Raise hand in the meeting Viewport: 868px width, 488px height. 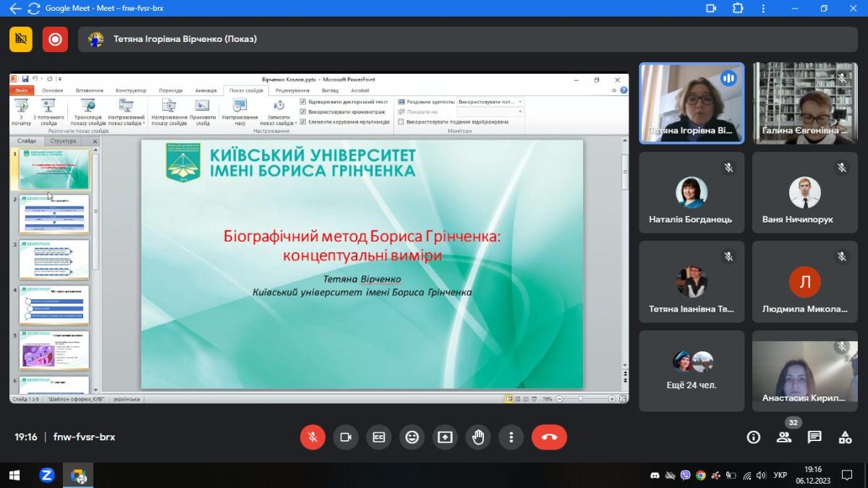(478, 437)
